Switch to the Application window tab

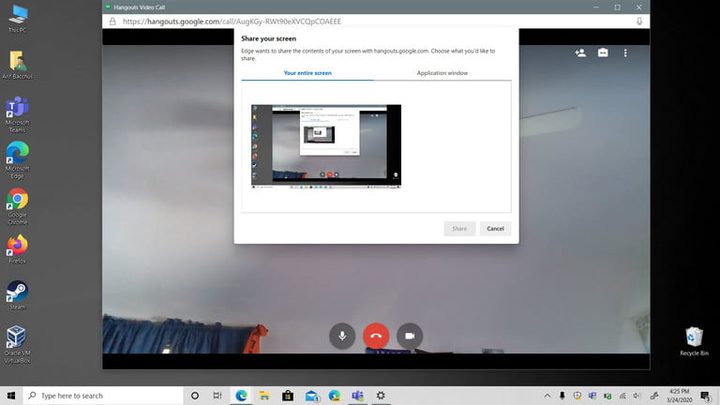pos(442,73)
